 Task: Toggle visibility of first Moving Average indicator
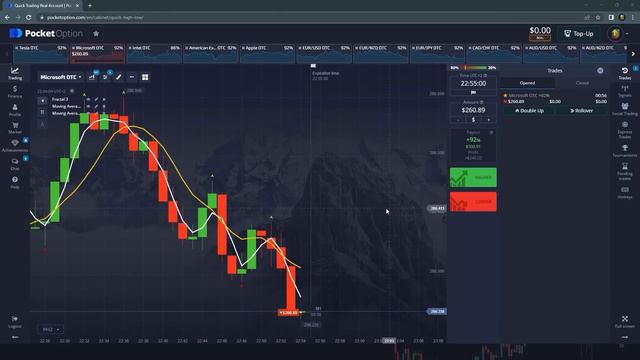coord(88,106)
